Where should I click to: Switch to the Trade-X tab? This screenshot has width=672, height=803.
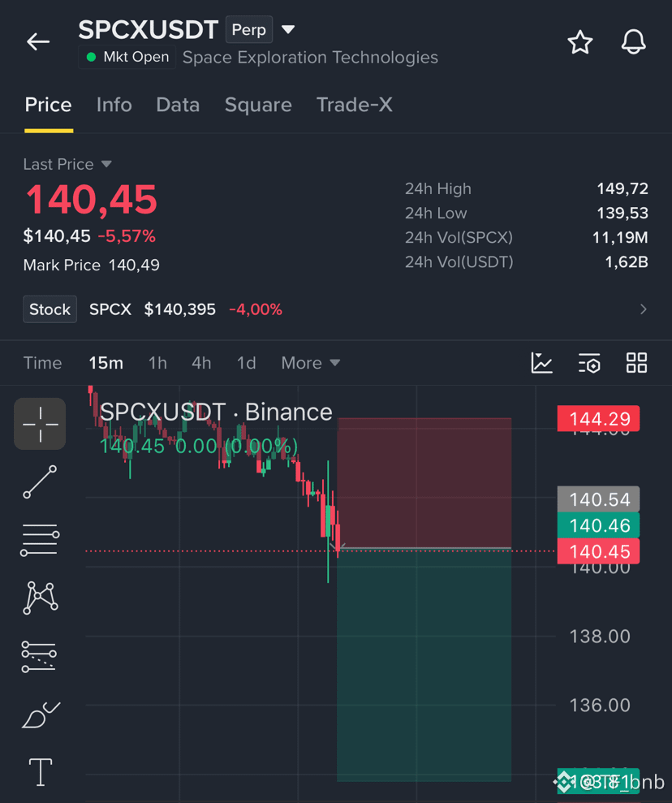(x=354, y=105)
